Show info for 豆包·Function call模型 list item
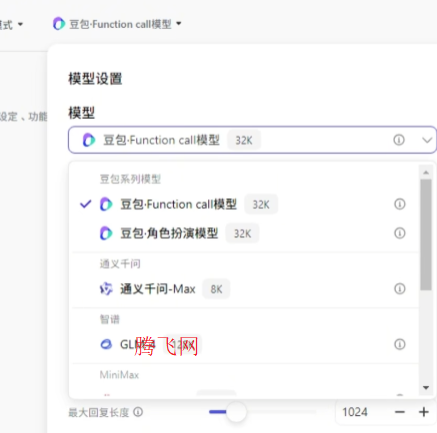 coord(400,204)
